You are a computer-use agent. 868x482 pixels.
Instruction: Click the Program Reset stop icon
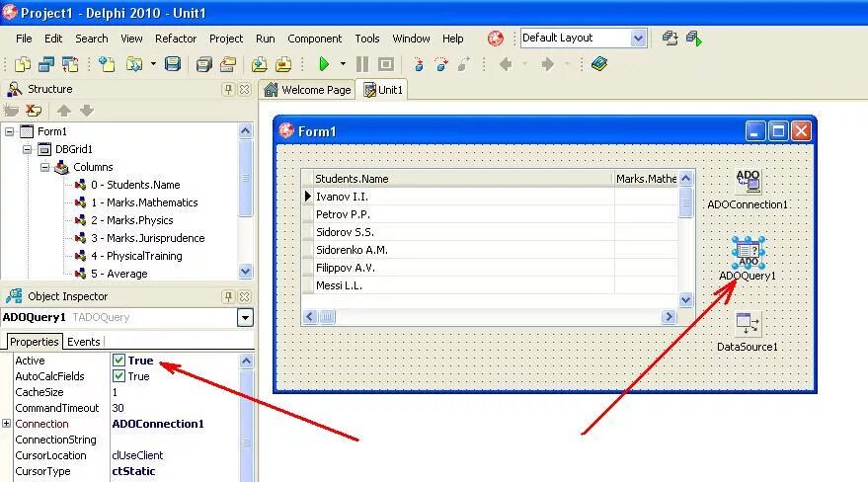tap(386, 64)
